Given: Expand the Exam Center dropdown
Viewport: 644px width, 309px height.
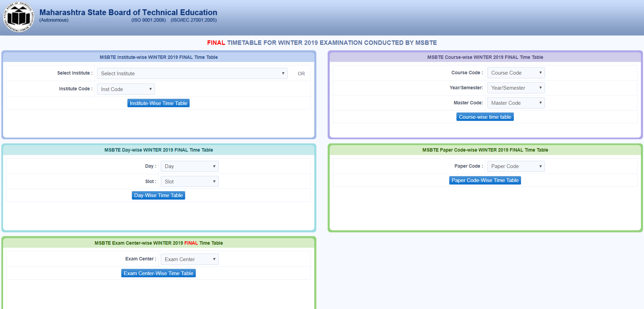Looking at the screenshot, I should pyautogui.click(x=190, y=259).
